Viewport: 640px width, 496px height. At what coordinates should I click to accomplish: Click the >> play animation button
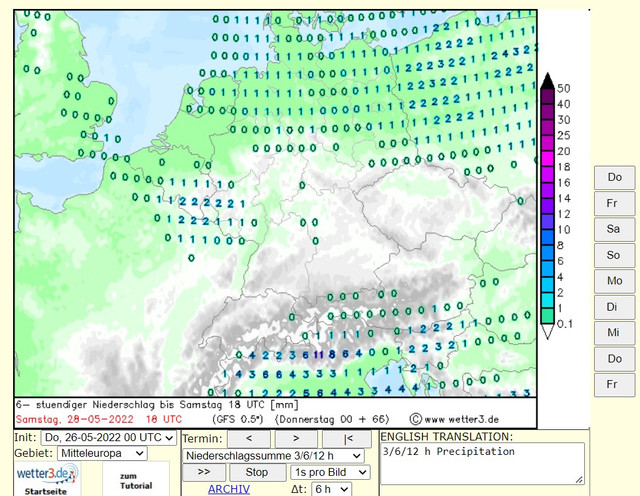204,472
